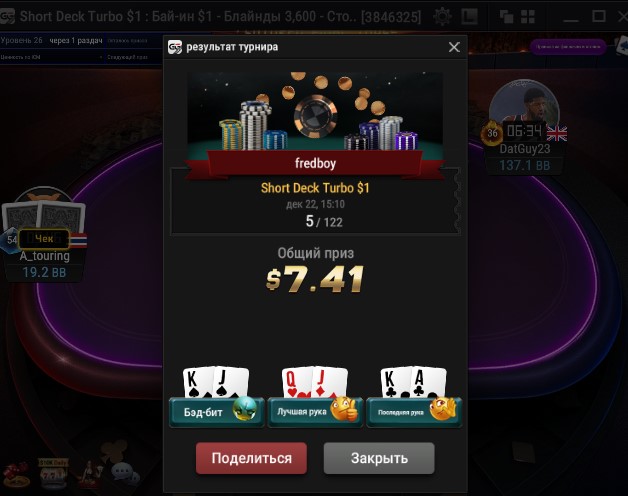Click the purple final table banner button
Image resolution: width=628 pixels, height=496 pixels.
click(568, 47)
